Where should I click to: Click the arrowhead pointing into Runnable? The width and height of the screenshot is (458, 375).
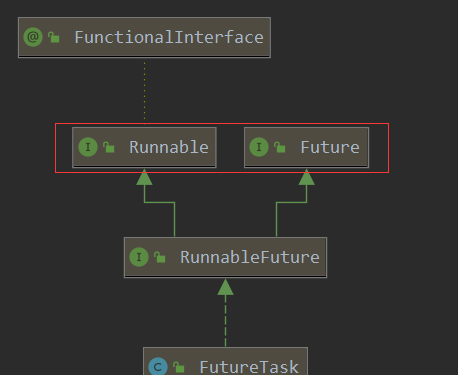tap(144, 177)
